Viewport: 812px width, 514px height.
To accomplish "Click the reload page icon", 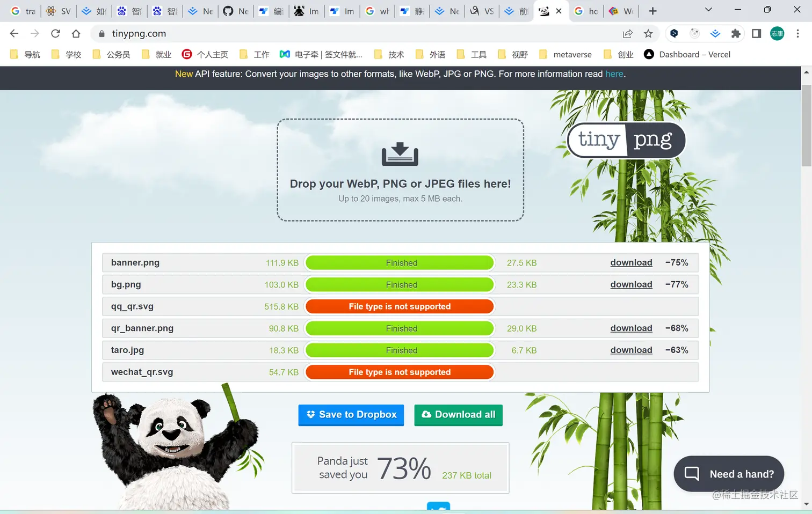I will (x=55, y=33).
